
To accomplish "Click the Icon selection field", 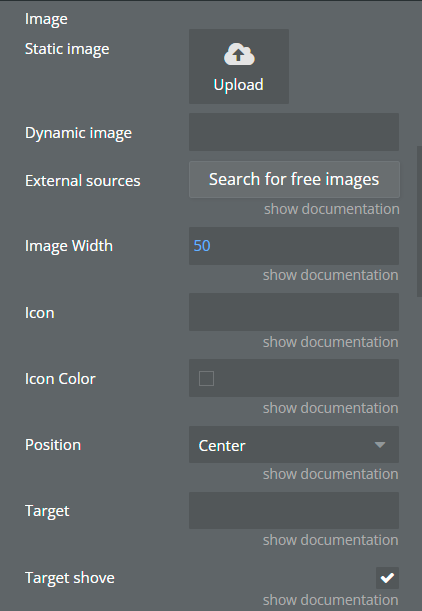I will click(294, 312).
